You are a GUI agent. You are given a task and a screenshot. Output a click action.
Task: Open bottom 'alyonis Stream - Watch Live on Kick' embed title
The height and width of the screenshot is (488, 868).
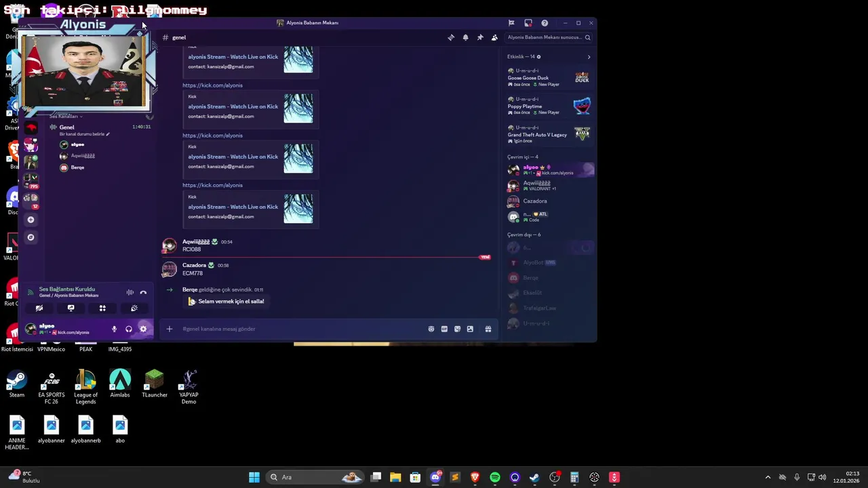[233, 207]
